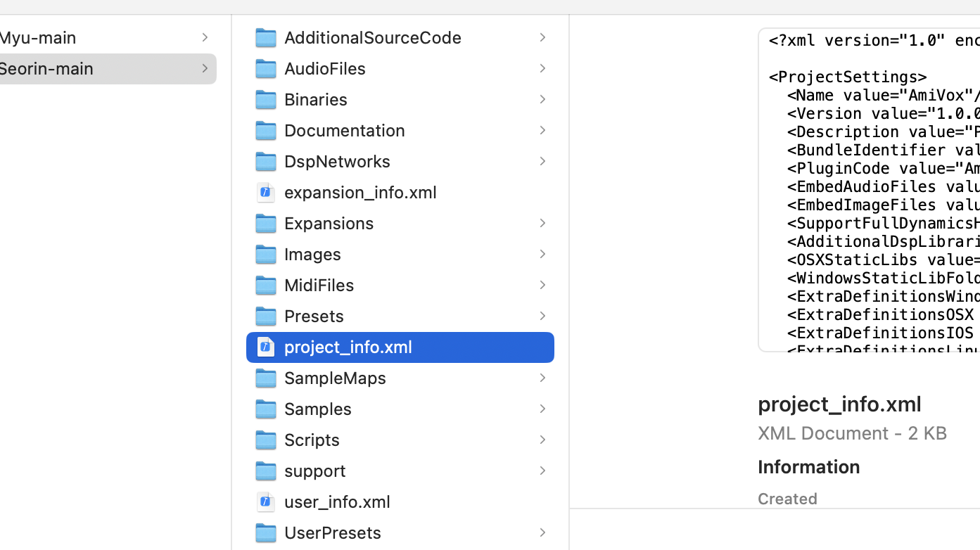Expand AudioFiles with its chevron
The width and height of the screenshot is (980, 550).
coord(542,68)
